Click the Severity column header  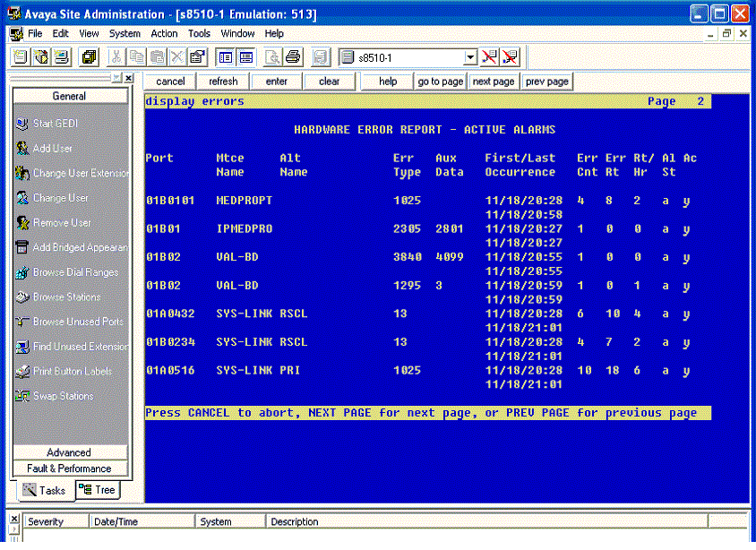(56, 521)
